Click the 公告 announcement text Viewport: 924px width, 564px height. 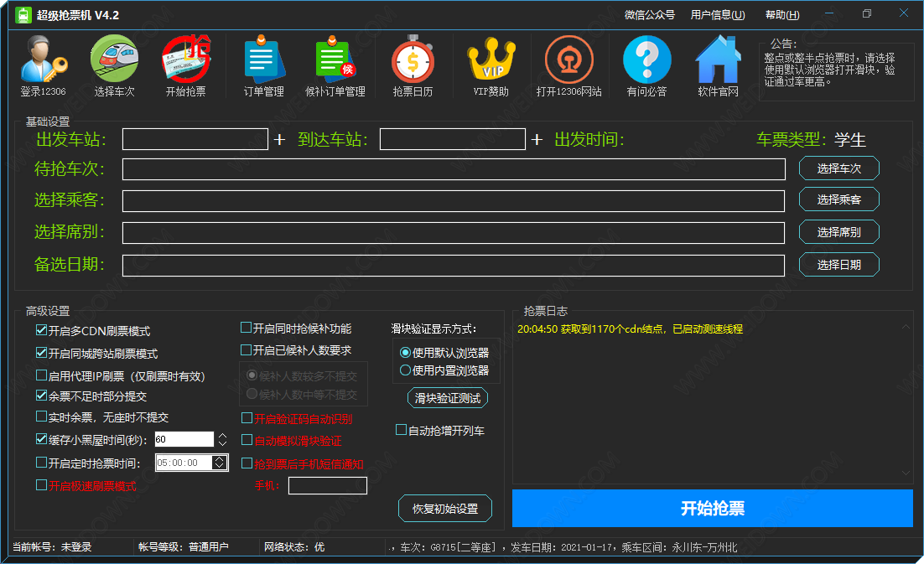(x=830, y=70)
